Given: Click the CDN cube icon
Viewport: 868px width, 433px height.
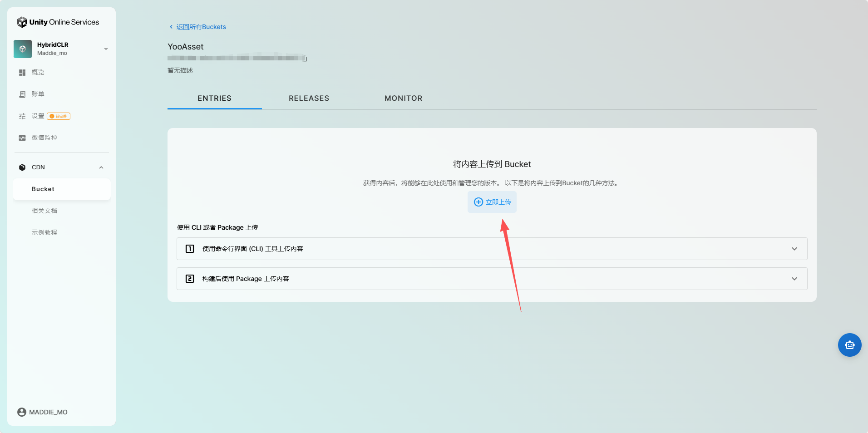Looking at the screenshot, I should tap(22, 167).
